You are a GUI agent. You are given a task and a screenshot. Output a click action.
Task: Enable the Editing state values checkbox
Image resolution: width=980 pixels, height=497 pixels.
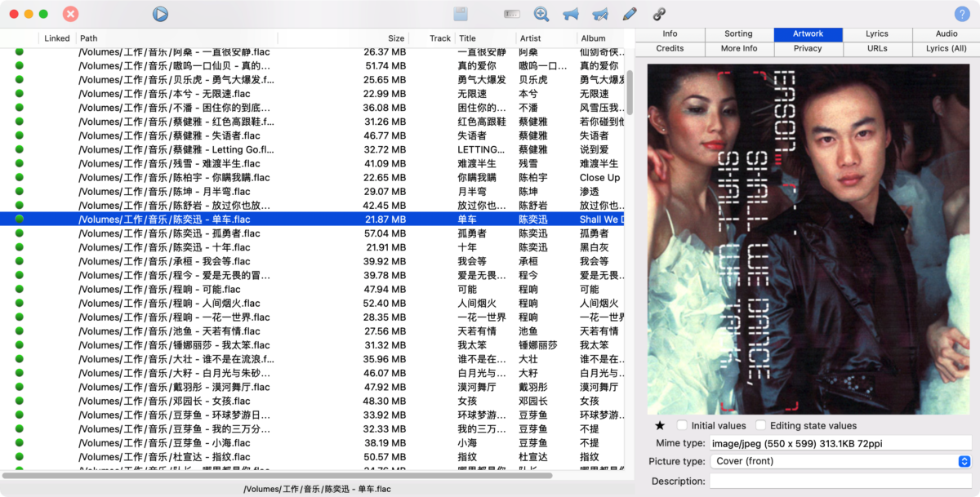coord(760,425)
